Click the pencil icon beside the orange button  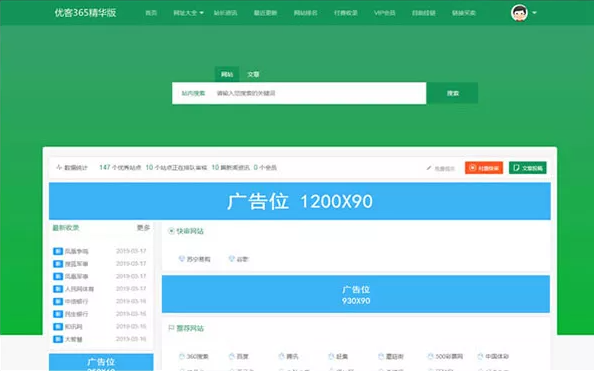[x=429, y=168]
